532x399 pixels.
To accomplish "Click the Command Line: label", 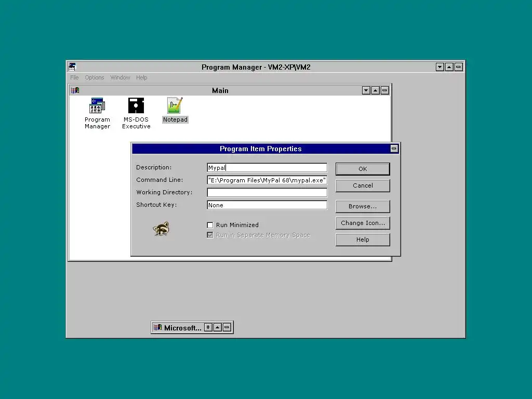I will coord(159,180).
